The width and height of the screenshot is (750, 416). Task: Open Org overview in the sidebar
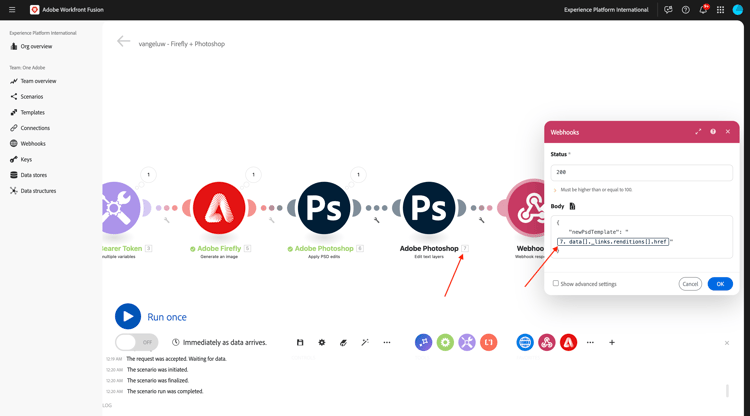pos(36,46)
